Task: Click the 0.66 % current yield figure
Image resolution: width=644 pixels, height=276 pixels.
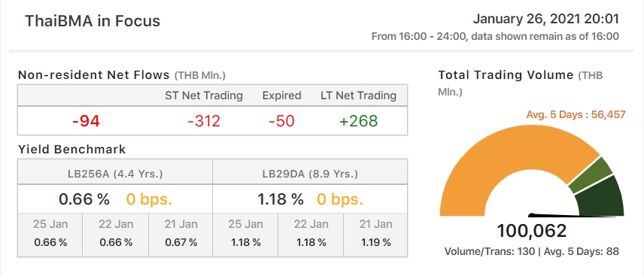Action: (x=84, y=199)
